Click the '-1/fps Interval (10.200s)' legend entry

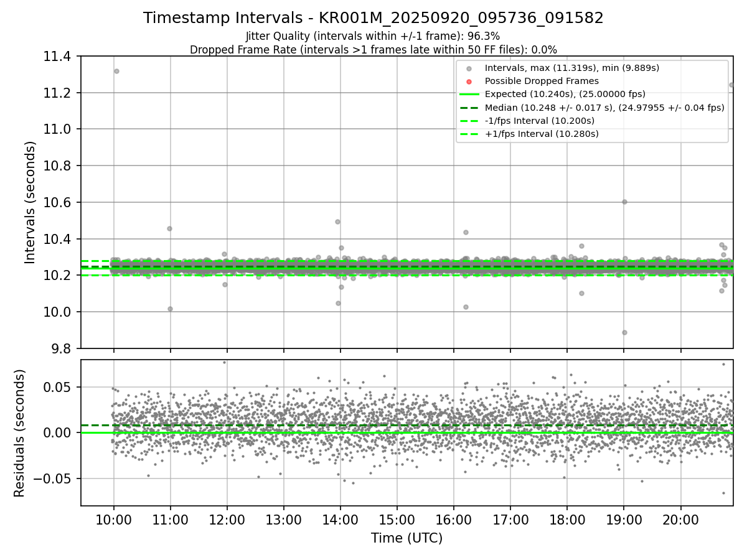[539, 121]
